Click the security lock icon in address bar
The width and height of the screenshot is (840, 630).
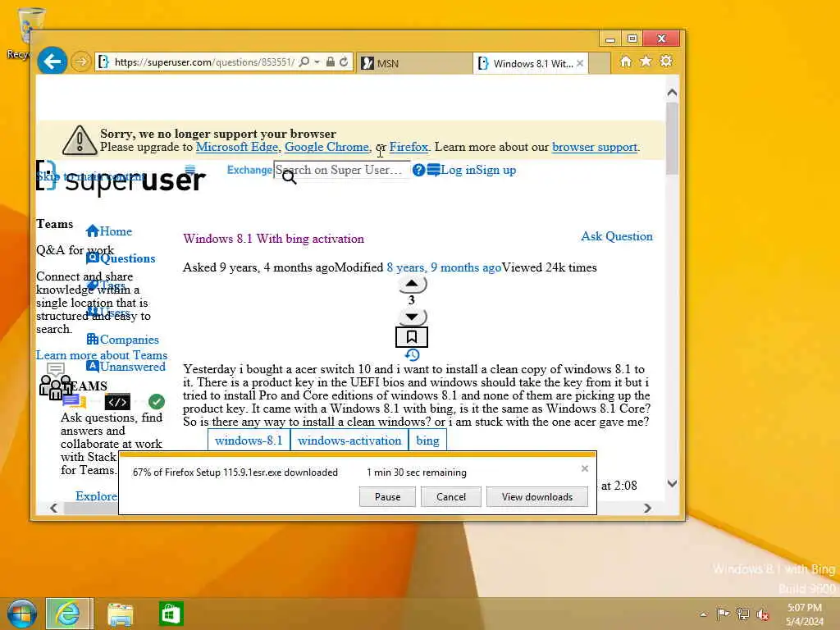point(331,62)
